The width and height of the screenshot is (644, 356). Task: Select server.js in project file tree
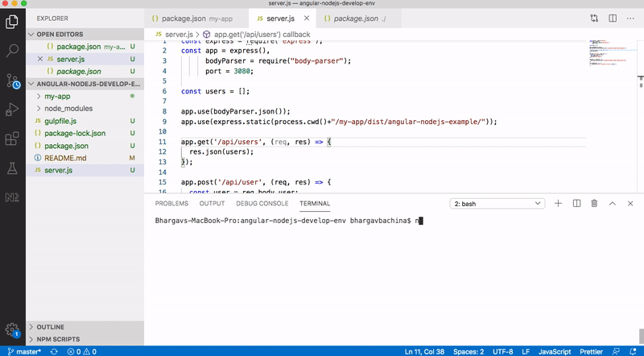click(x=85, y=170)
